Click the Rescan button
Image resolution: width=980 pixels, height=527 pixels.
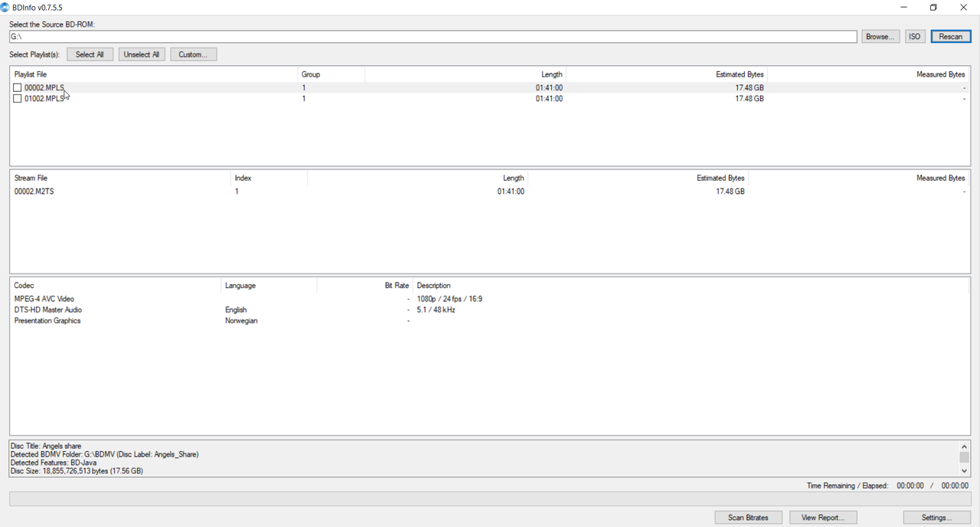tap(951, 37)
